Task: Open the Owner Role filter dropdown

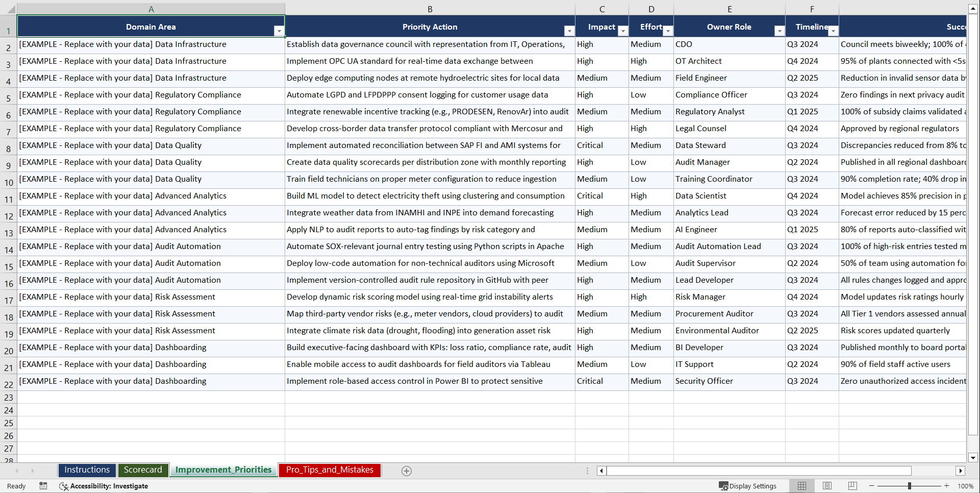Action: pos(779,31)
